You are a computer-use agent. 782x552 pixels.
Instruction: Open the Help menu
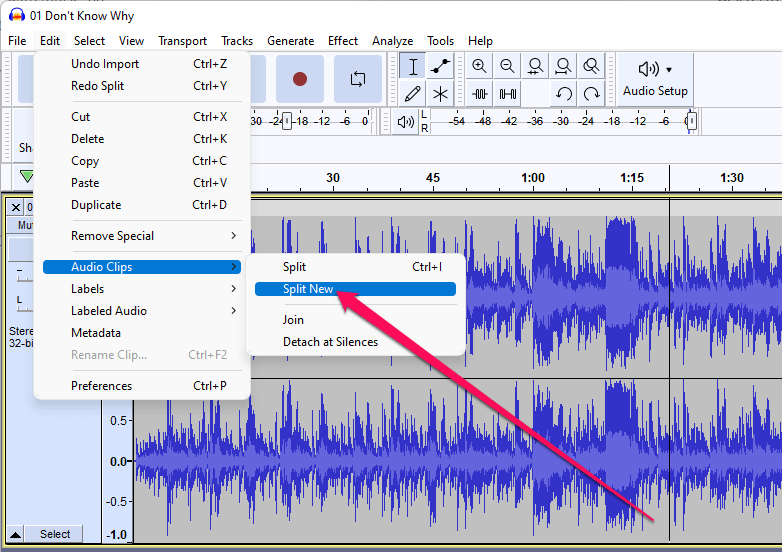pyautogui.click(x=480, y=41)
